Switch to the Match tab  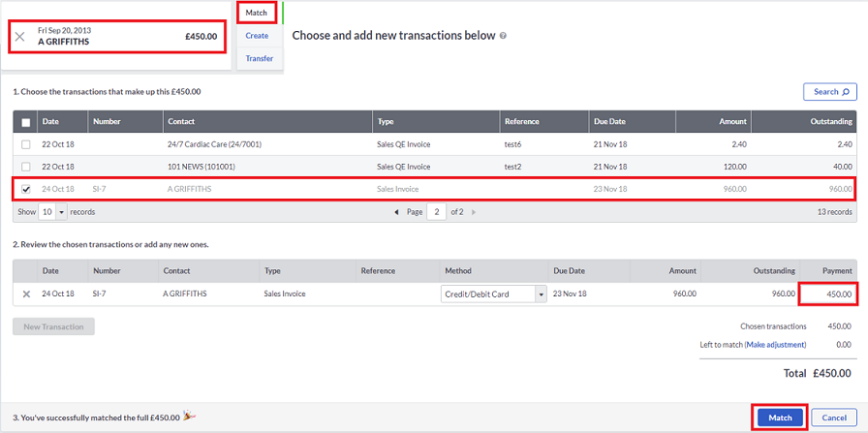point(257,13)
